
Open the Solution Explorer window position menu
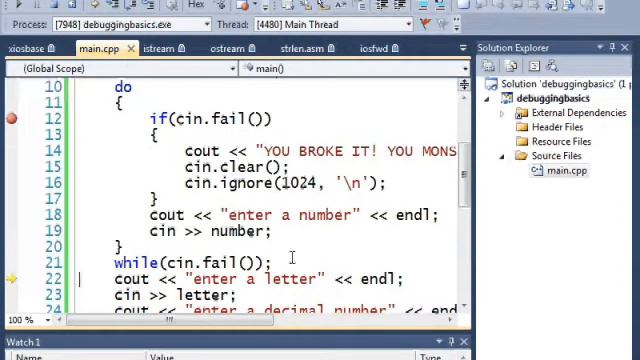(600, 47)
